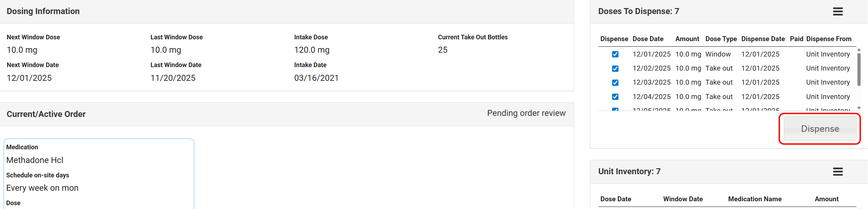Click the dose list scroll-down arrow
The image size is (868, 209).
point(859,108)
